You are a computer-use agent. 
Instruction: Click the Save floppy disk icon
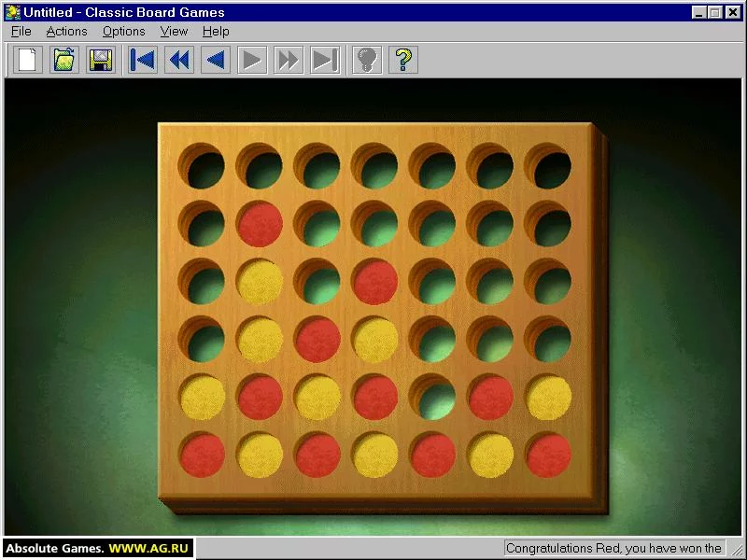[101, 60]
